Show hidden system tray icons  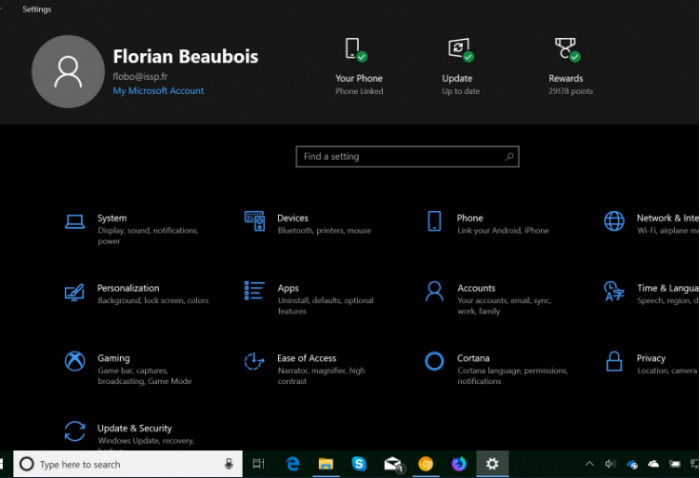pyautogui.click(x=589, y=464)
